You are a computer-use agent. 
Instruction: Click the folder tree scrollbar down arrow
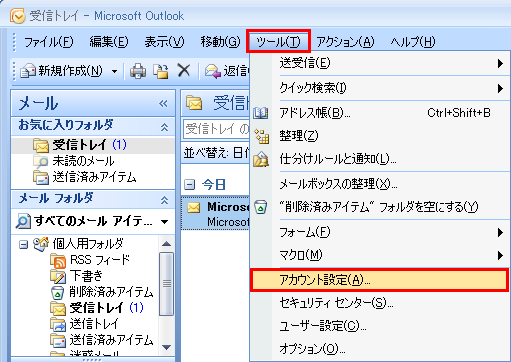[166, 348]
